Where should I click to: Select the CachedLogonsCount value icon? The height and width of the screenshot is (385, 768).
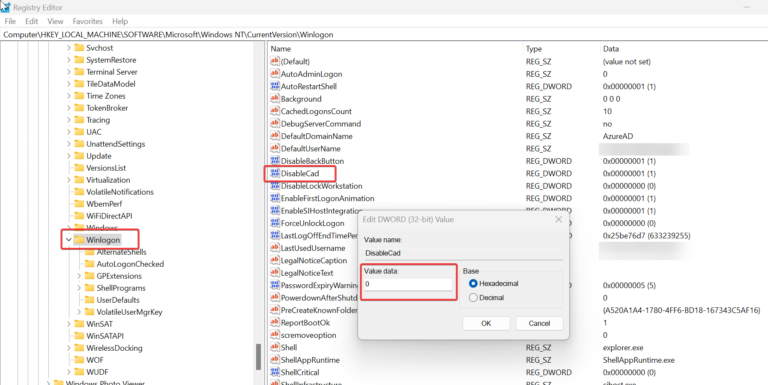[275, 111]
